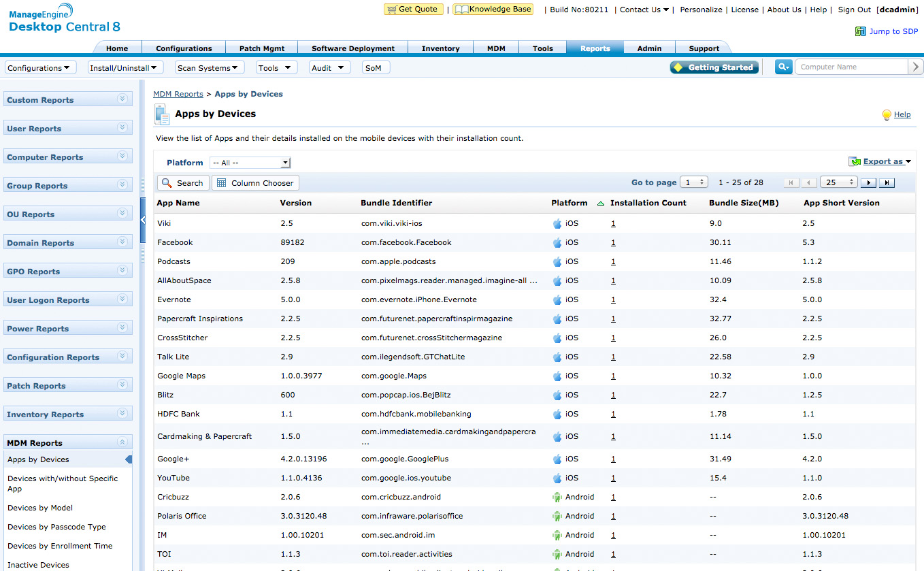Jump to last page arrow
The height and width of the screenshot is (571, 924).
(887, 183)
